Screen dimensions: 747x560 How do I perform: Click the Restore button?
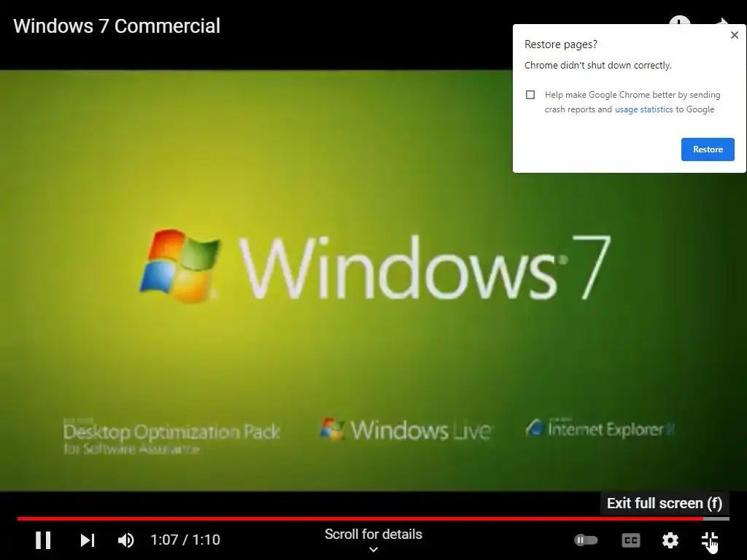(x=708, y=149)
